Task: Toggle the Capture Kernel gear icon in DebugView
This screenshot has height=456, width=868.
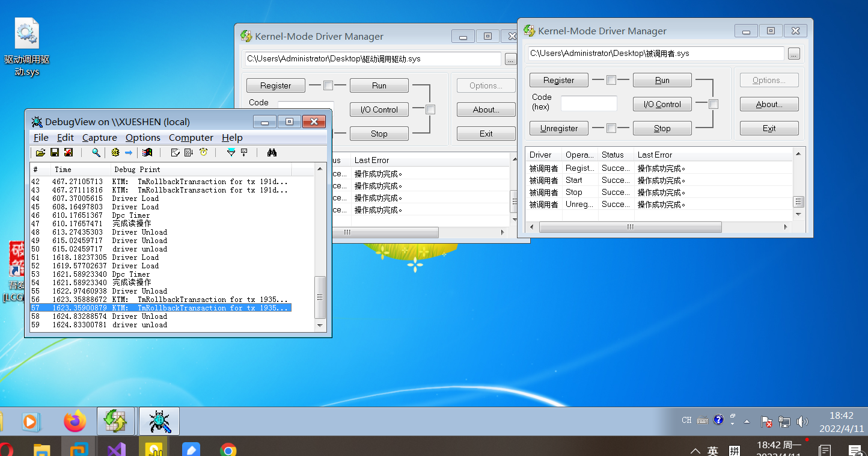Action: [115, 153]
